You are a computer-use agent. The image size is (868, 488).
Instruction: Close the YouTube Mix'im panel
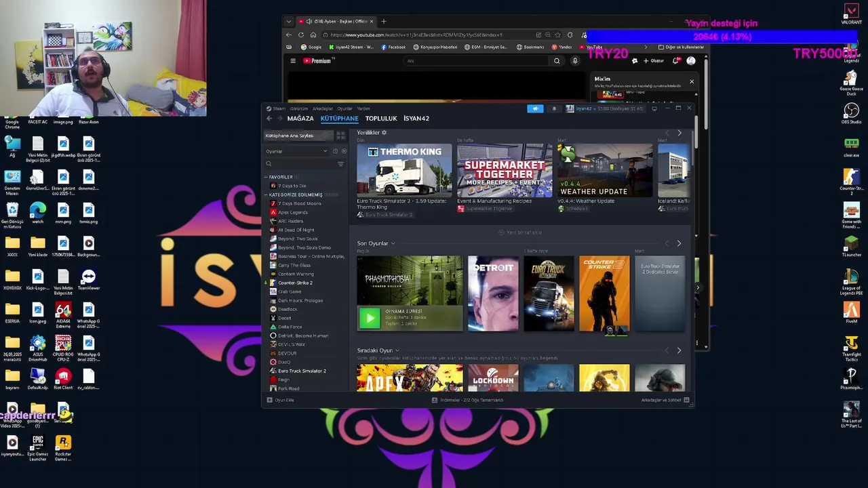(692, 82)
